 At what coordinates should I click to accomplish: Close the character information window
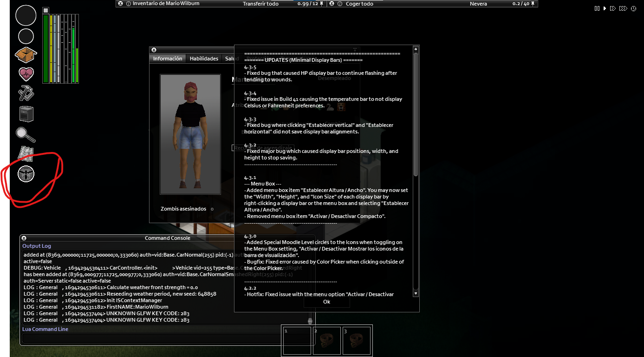pos(154,50)
